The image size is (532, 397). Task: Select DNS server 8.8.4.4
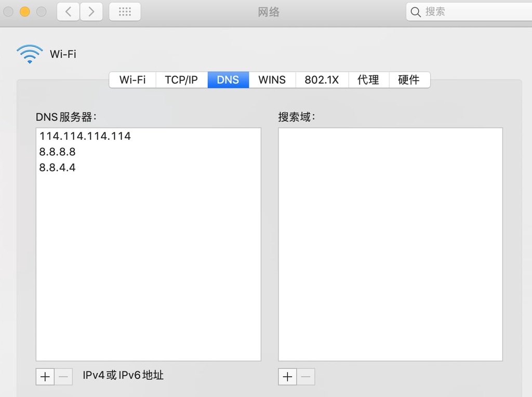coord(57,167)
